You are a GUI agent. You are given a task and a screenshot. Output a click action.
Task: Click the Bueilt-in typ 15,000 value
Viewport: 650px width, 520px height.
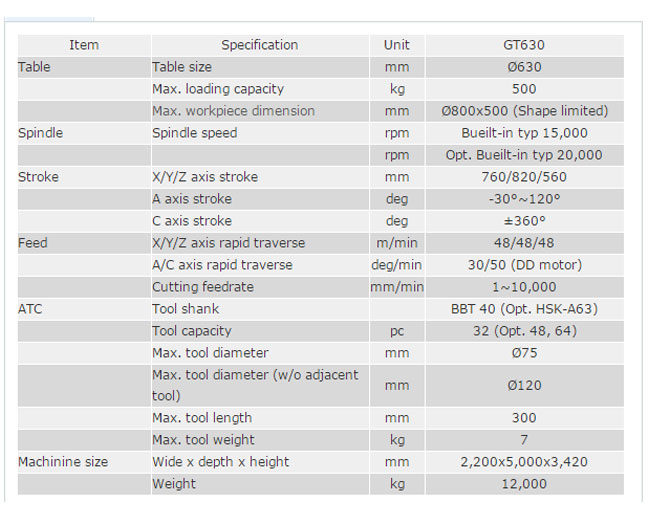click(x=524, y=133)
